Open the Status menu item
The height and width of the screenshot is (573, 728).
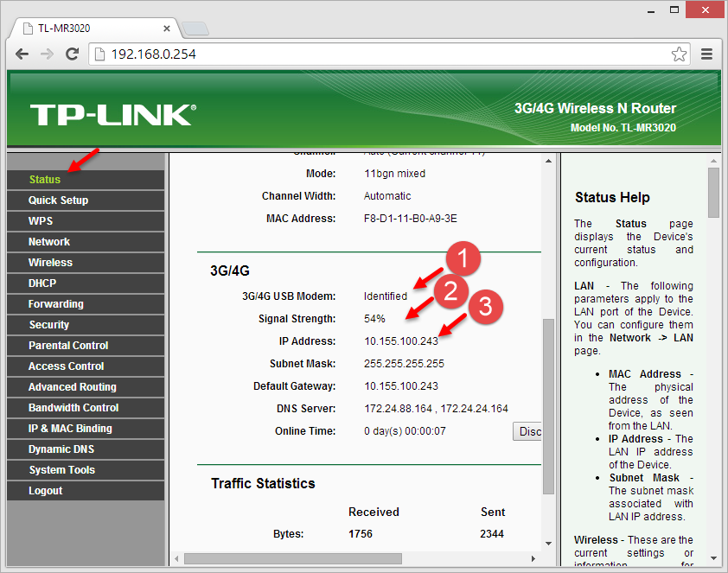[86, 180]
